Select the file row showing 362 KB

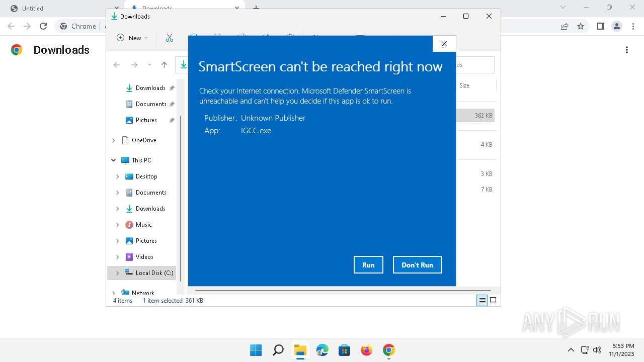pos(475,116)
